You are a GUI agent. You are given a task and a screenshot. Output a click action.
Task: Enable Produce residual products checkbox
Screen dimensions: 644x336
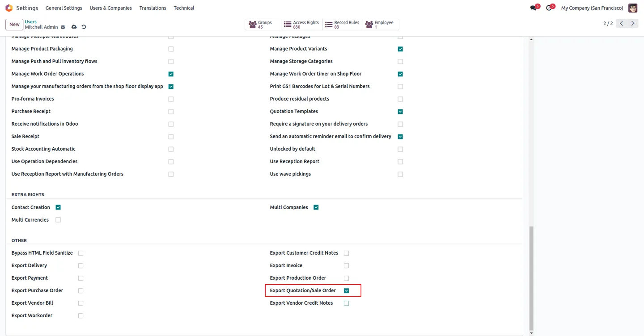[400, 99]
